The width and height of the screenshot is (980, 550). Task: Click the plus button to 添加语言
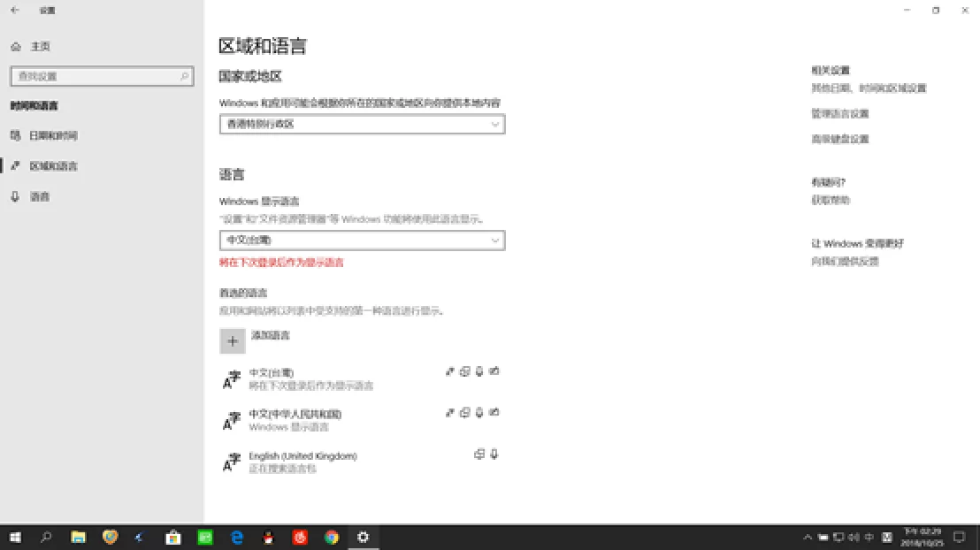(233, 341)
